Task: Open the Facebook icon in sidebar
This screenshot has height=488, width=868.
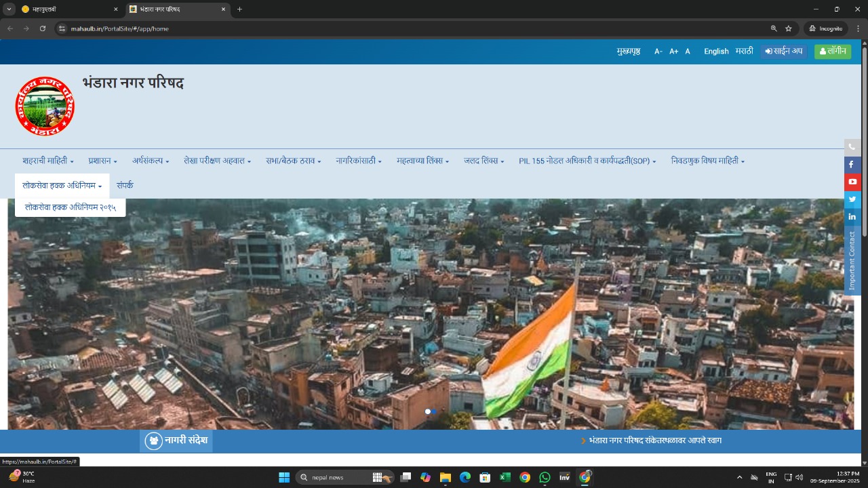Action: 852,165
